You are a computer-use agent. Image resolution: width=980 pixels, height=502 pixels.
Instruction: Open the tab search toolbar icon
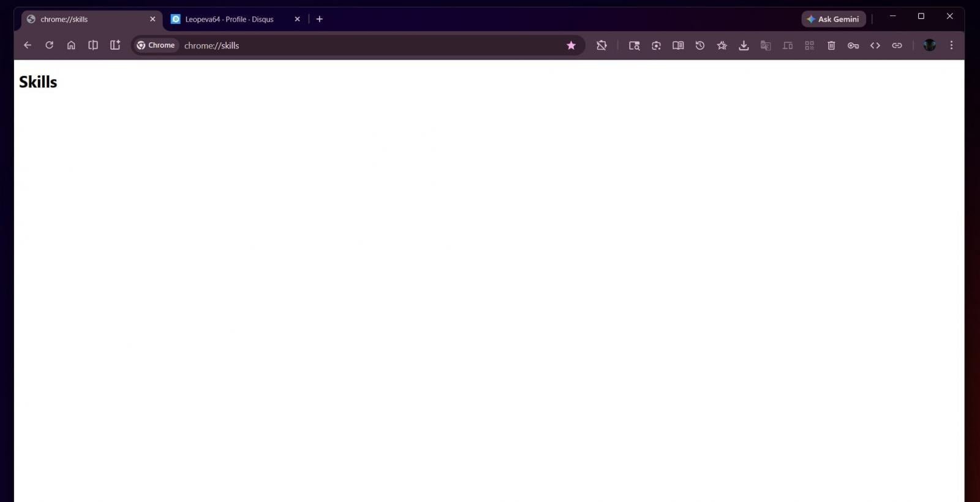pyautogui.click(x=635, y=45)
